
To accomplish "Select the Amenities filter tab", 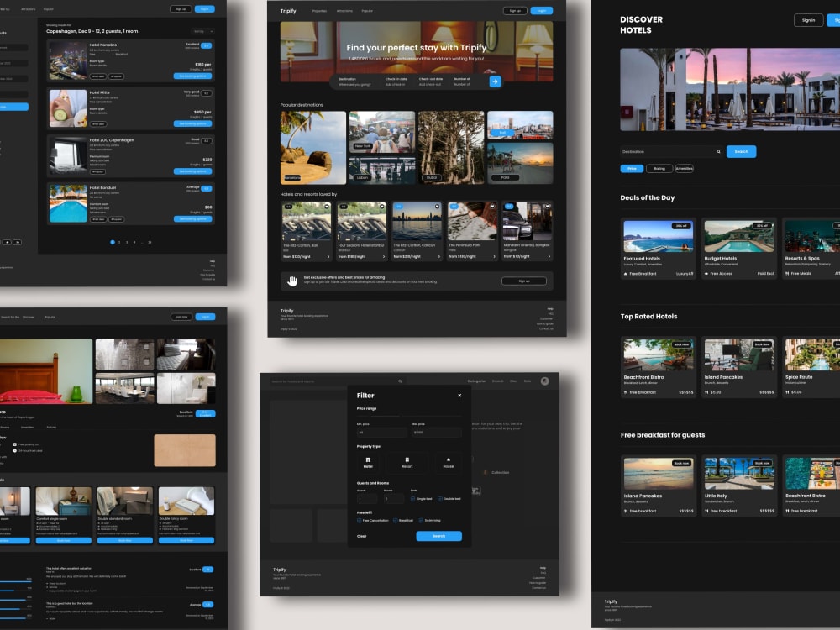I will point(684,168).
